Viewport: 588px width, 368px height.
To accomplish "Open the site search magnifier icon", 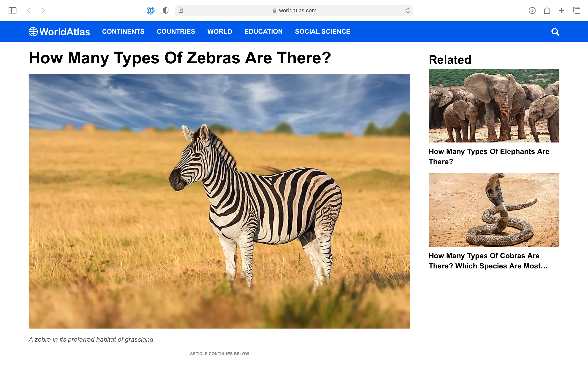I will pos(555,32).
